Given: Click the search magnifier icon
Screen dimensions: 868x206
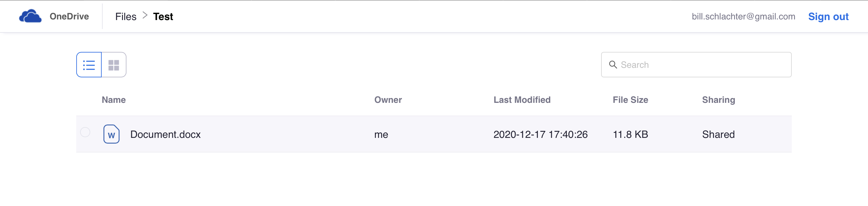Looking at the screenshot, I should (613, 65).
